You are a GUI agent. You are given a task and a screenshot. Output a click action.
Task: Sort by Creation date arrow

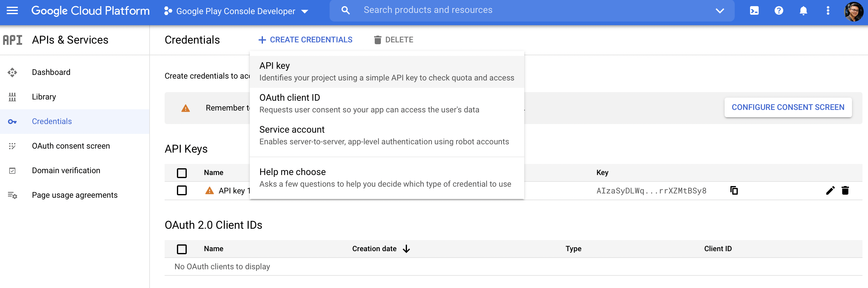pos(406,249)
